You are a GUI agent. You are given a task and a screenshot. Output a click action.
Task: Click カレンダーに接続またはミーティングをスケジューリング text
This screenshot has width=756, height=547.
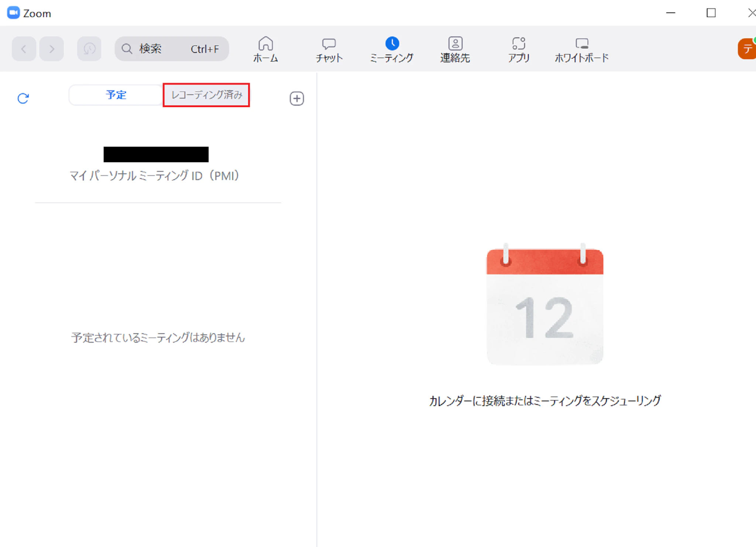pyautogui.click(x=544, y=401)
